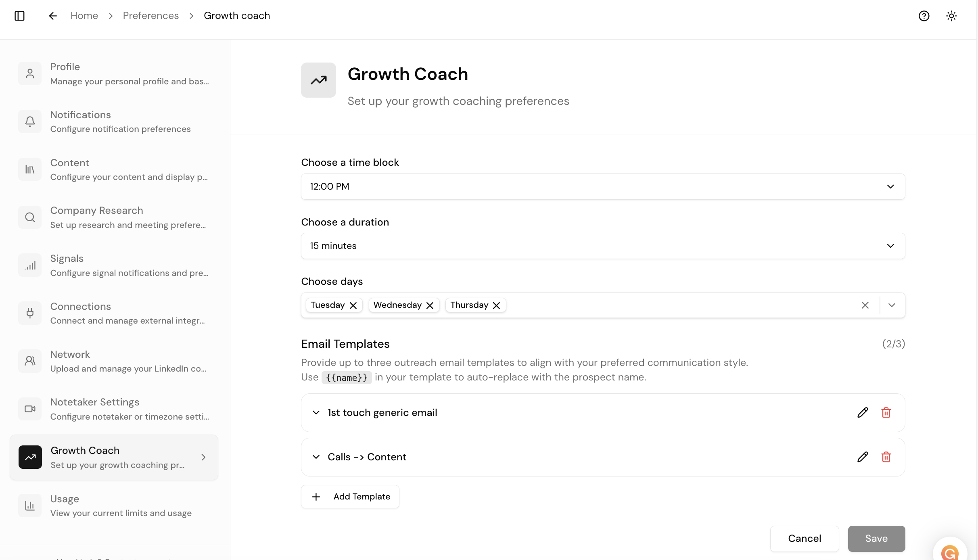Screen dimensions: 978x560
Task: Open the Profile settings icon
Action: pyautogui.click(x=29, y=73)
